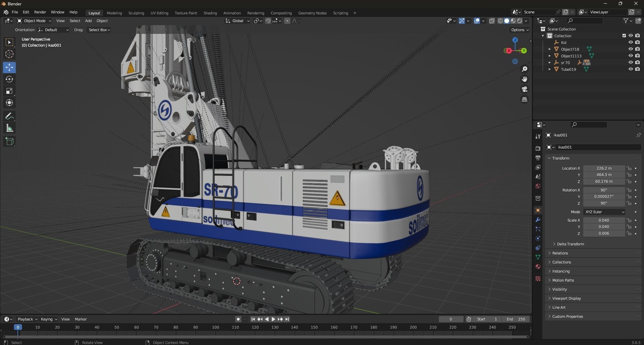Toggle auto keying record button
644x345 pixels.
(238, 319)
